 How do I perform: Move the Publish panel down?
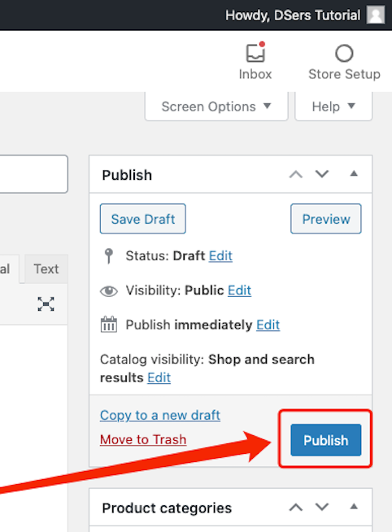click(322, 174)
